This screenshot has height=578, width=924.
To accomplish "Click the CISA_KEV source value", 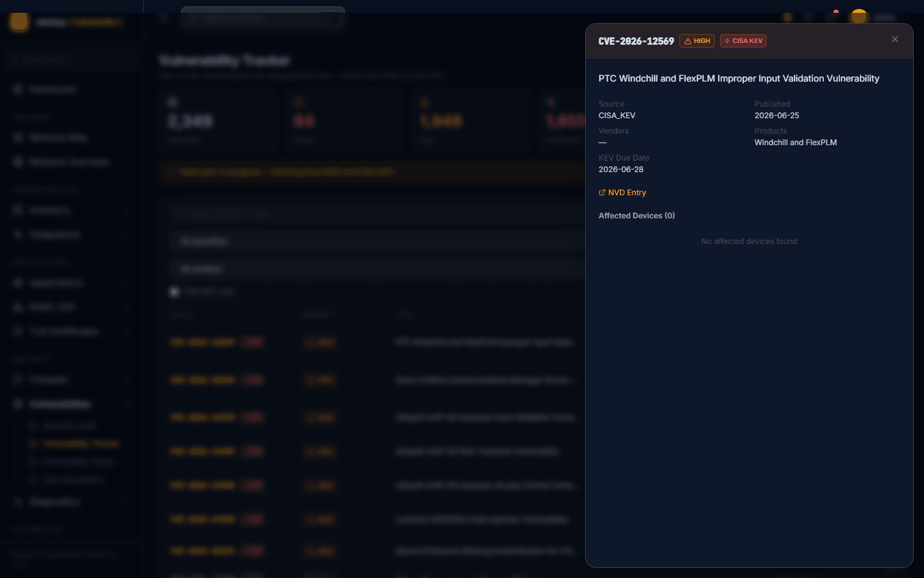I will 617,116.
